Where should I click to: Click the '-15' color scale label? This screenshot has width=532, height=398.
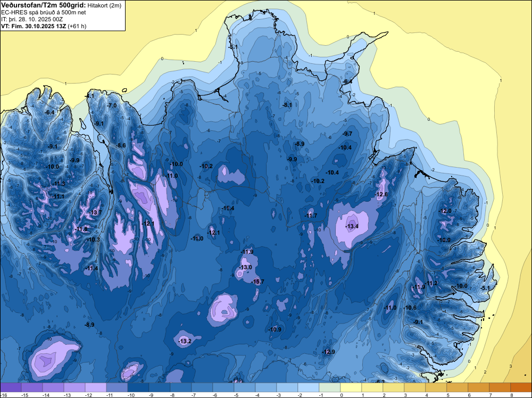point(24,395)
